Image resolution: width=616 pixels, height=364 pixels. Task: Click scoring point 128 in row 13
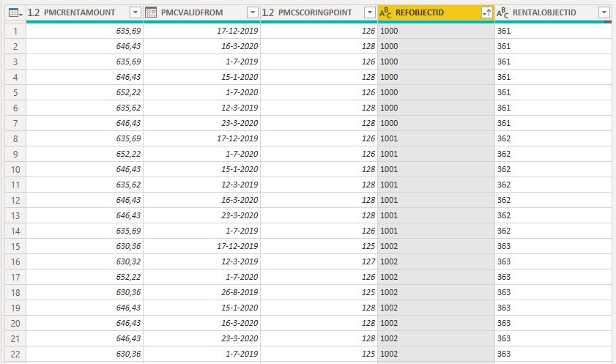368,215
